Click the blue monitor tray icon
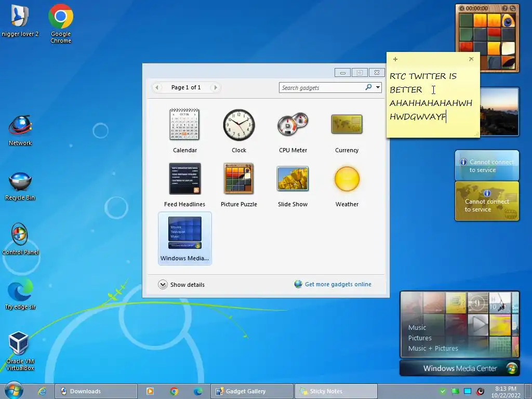 tap(468, 391)
